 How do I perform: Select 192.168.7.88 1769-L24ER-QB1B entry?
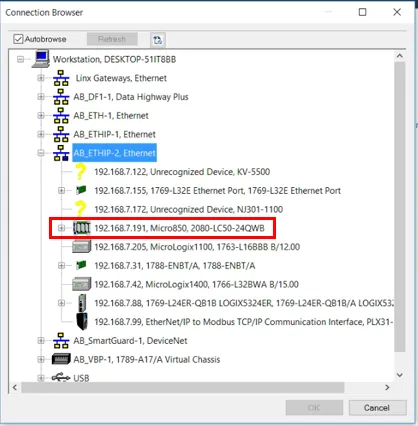(244, 303)
